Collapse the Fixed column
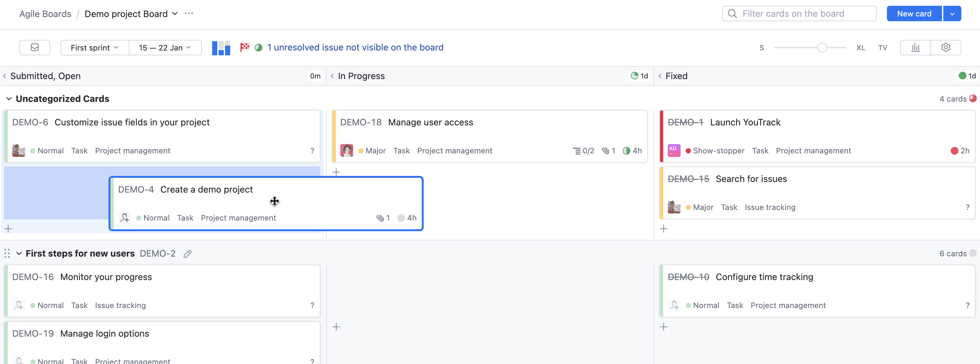 660,76
